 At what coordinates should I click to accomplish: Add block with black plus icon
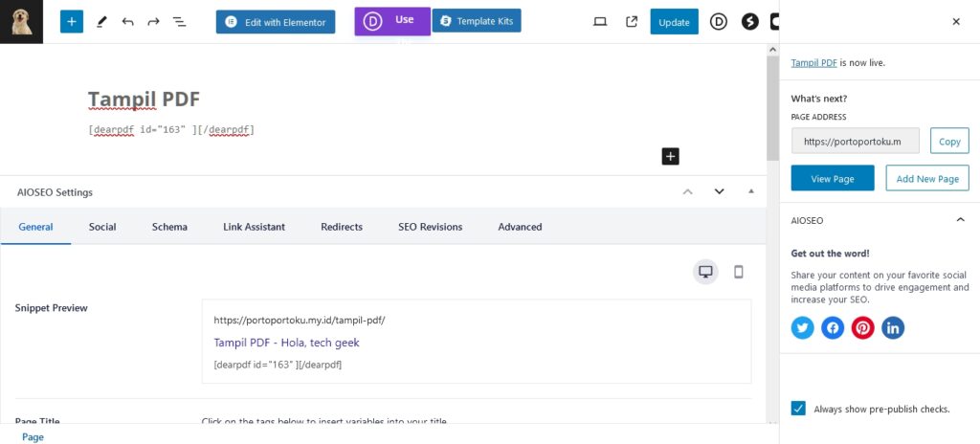[x=670, y=156]
